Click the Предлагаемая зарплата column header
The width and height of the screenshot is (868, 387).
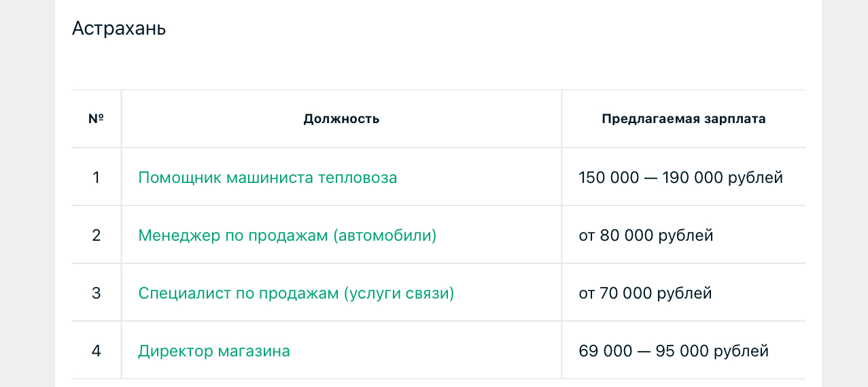[x=684, y=119]
